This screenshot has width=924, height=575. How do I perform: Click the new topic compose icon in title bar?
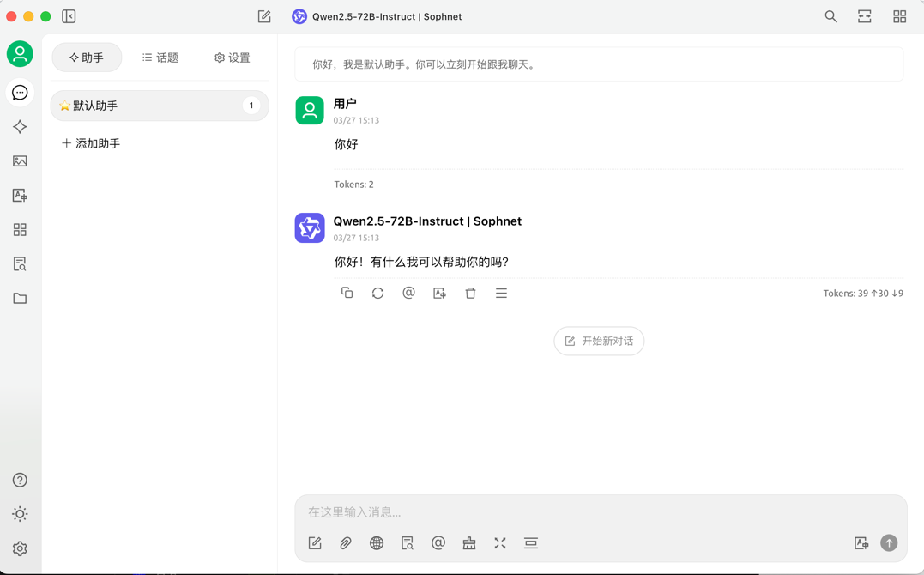pos(264,16)
